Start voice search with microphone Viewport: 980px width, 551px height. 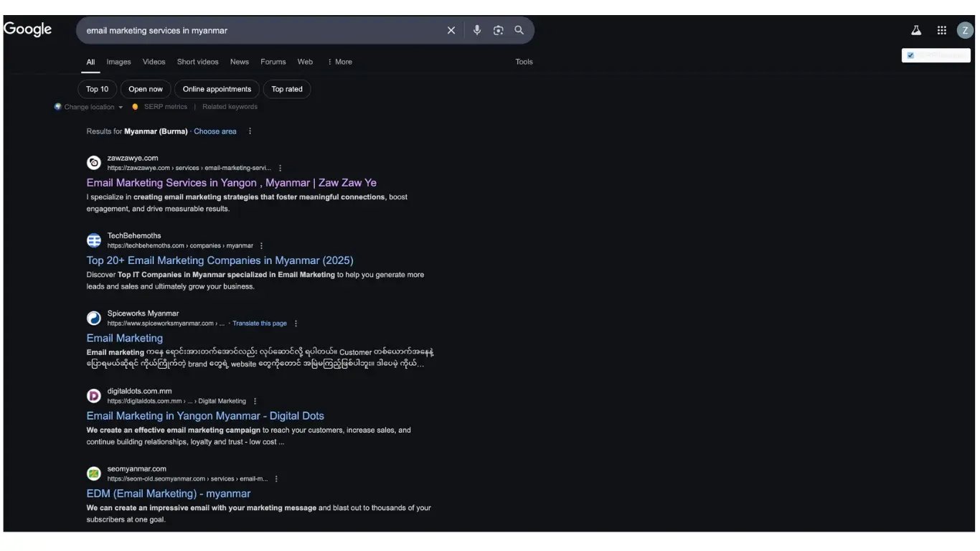coord(477,30)
